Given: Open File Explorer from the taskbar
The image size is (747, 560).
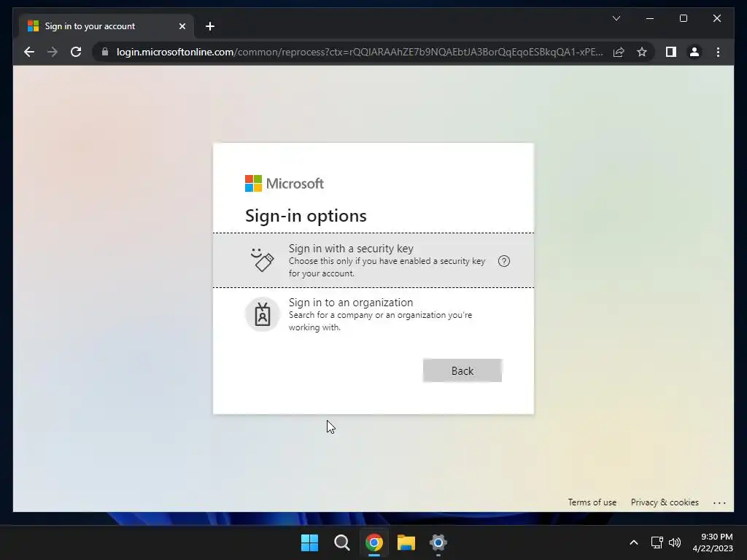Looking at the screenshot, I should pyautogui.click(x=406, y=542).
